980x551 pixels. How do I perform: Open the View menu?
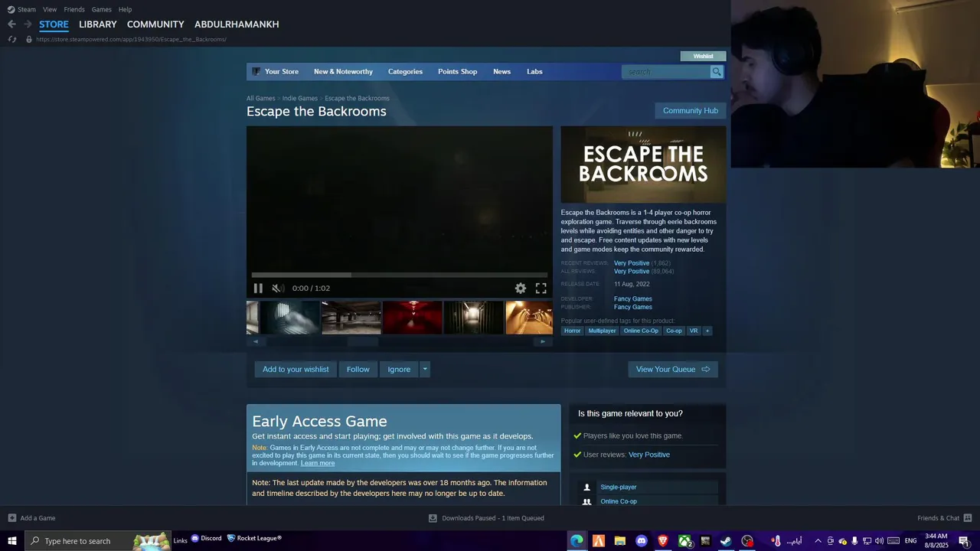click(50, 9)
